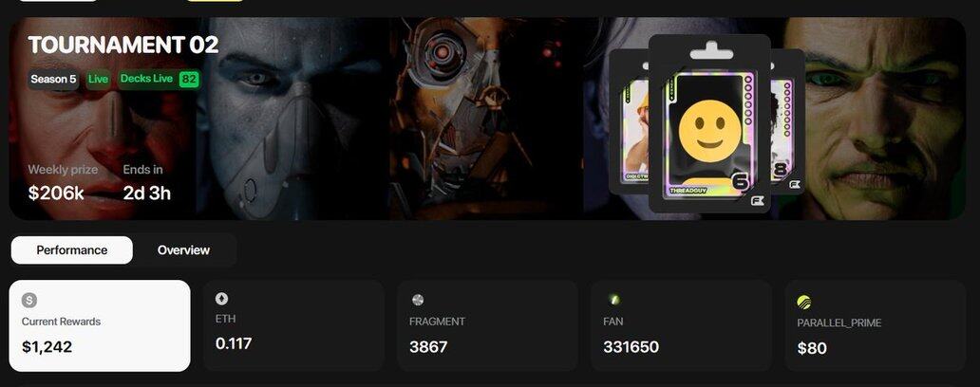The image size is (980, 387).
Task: Click the Decks Live badge
Action: pos(146,79)
